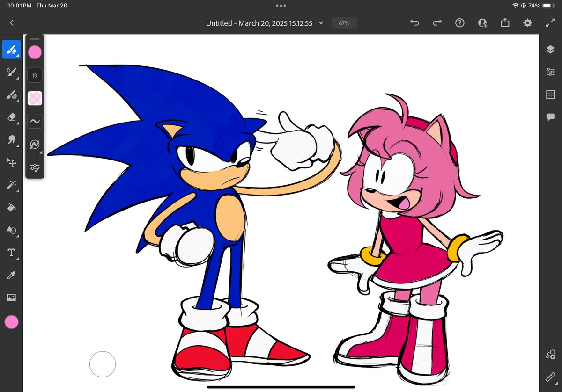
Task: Open the Help menu
Action: 460,23
